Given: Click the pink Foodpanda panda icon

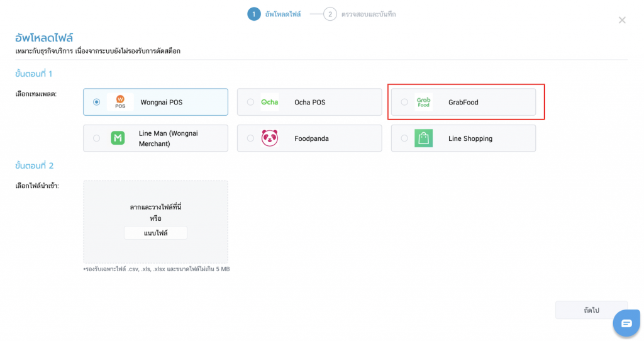Looking at the screenshot, I should [270, 138].
